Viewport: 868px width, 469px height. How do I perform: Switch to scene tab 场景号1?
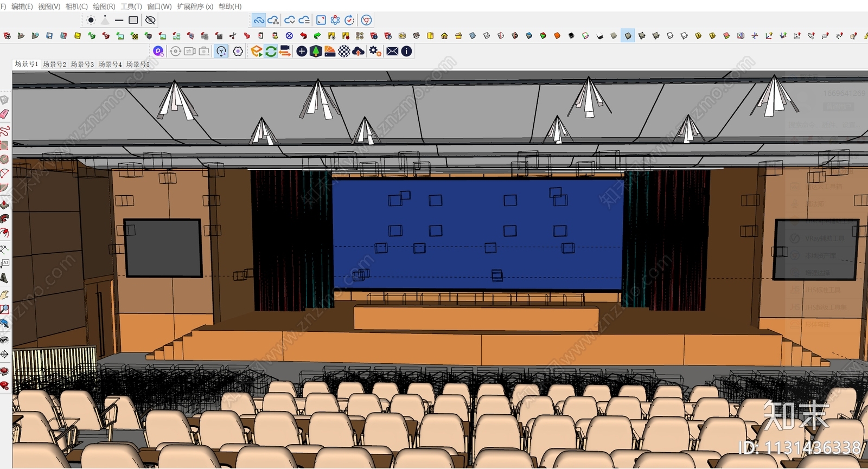click(x=27, y=64)
